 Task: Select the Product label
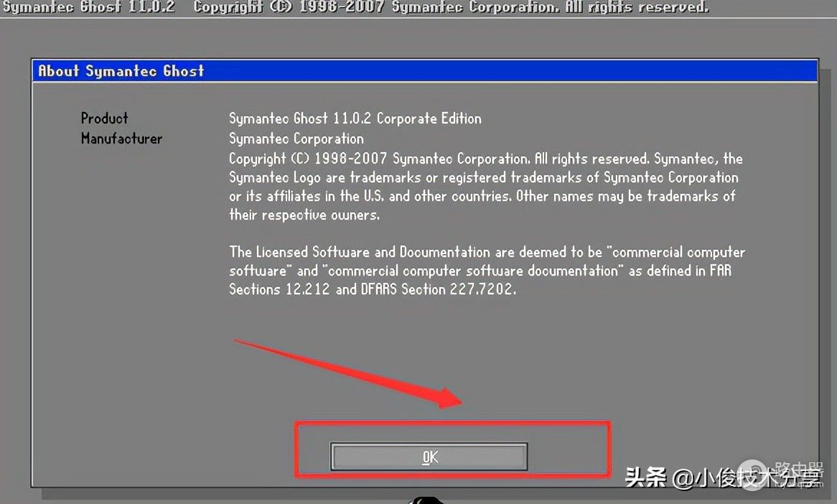105,118
